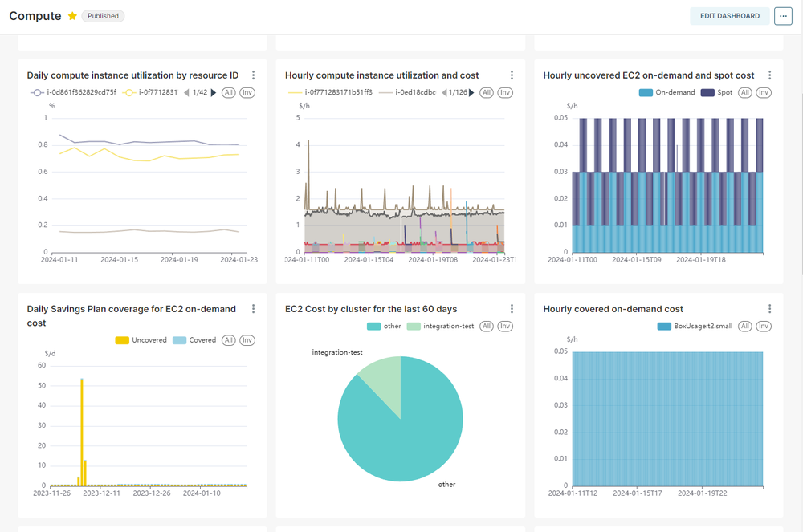
Task: Open options menu of Hourly uncovered EC2 cost chart
Action: click(770, 75)
